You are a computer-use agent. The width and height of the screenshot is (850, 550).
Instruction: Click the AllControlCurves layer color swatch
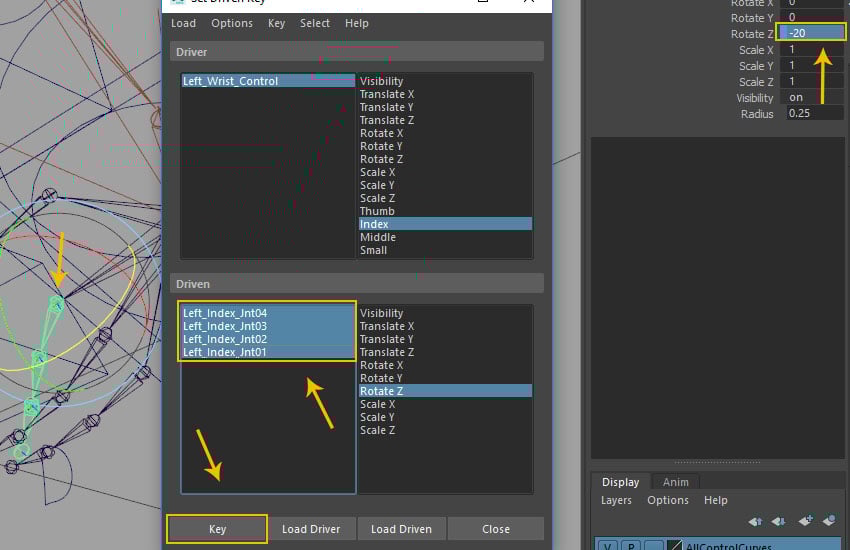[x=674, y=546]
